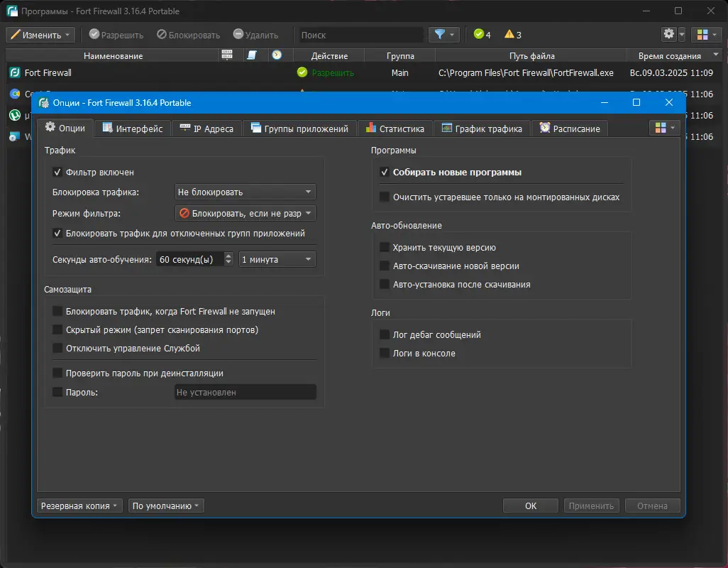This screenshot has height=568, width=728.
Task: Click the table header options arrow at far right
Action: pyautogui.click(x=715, y=55)
